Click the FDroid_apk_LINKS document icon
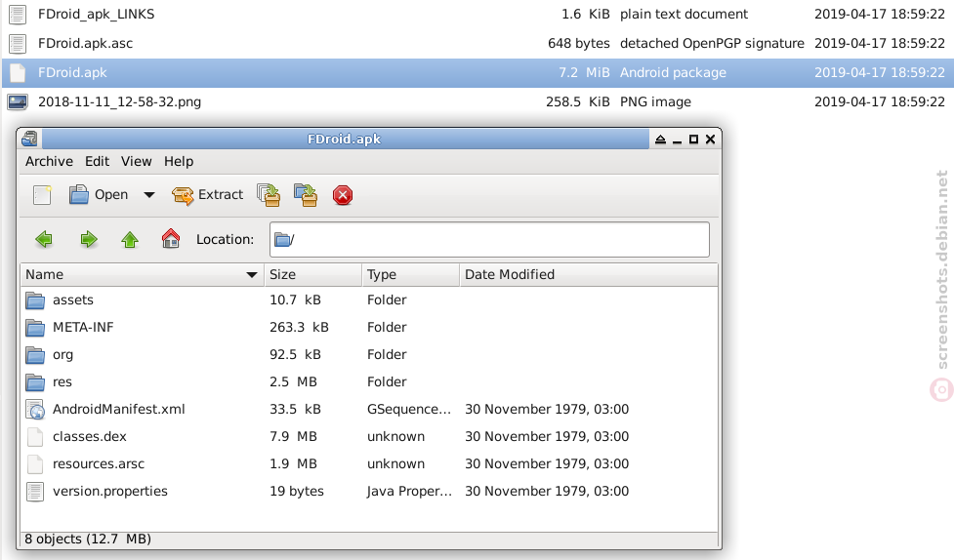This screenshot has width=954, height=560. 18,15
